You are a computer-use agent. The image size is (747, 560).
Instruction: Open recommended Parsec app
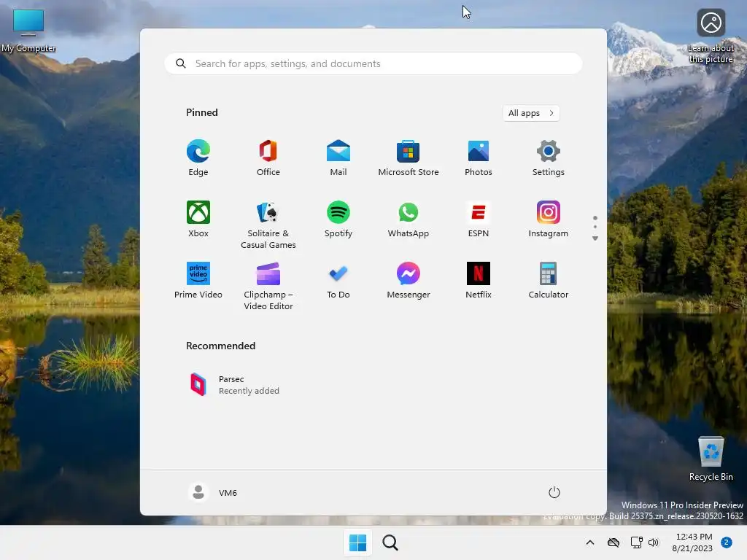[234, 385]
